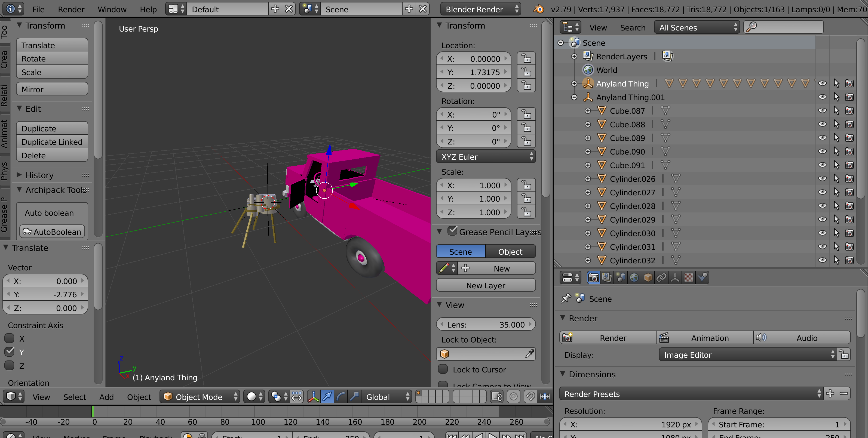The image size is (868, 438).
Task: Open the Render menu in the top bar
Action: [x=71, y=9]
